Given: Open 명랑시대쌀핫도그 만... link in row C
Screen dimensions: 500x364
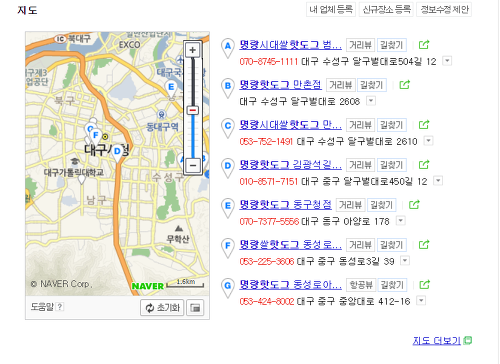Looking at the screenshot, I should (290, 125).
